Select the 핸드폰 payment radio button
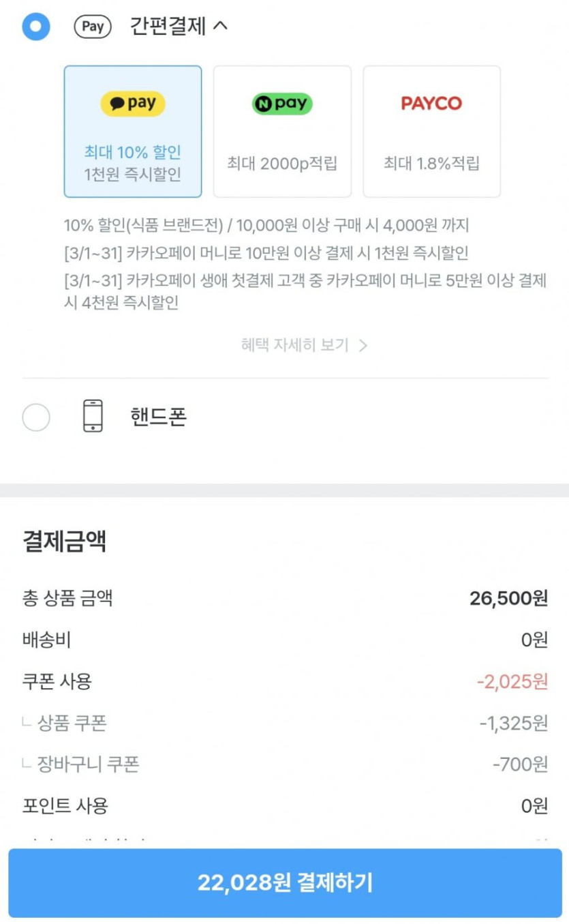Image resolution: width=569 pixels, height=924 pixels. tap(36, 417)
